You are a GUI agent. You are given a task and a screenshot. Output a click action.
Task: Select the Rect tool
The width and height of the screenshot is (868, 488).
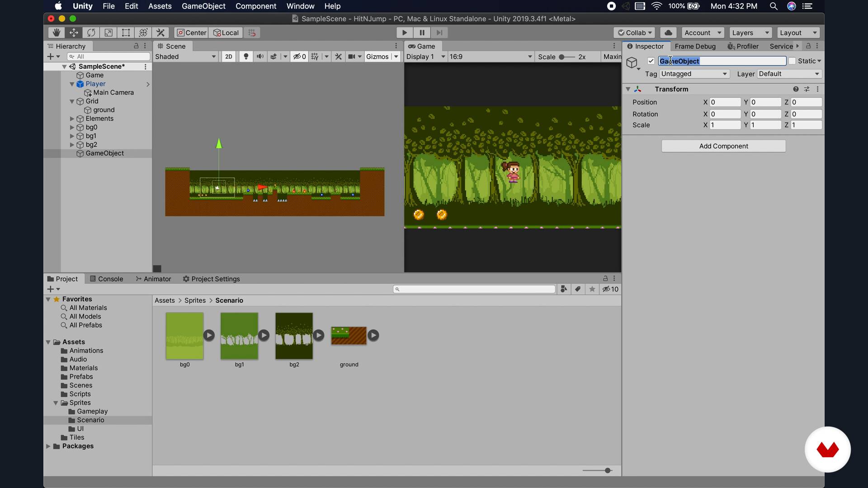[x=126, y=33]
